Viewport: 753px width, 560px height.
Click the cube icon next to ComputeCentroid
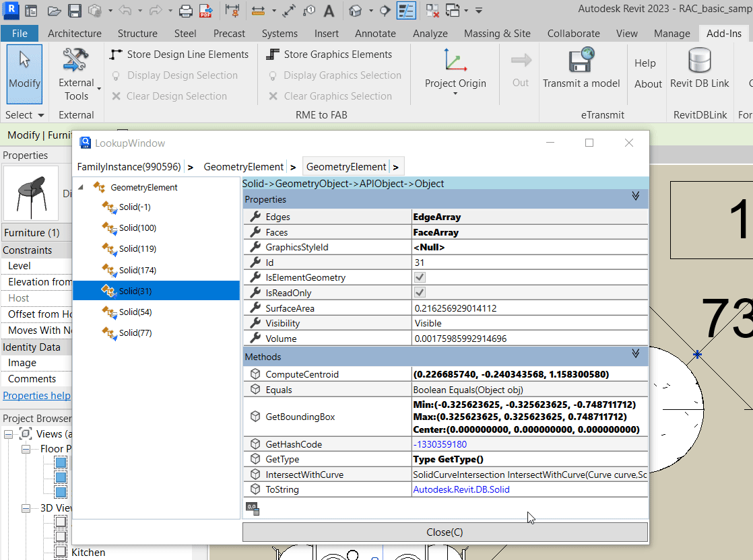255,374
